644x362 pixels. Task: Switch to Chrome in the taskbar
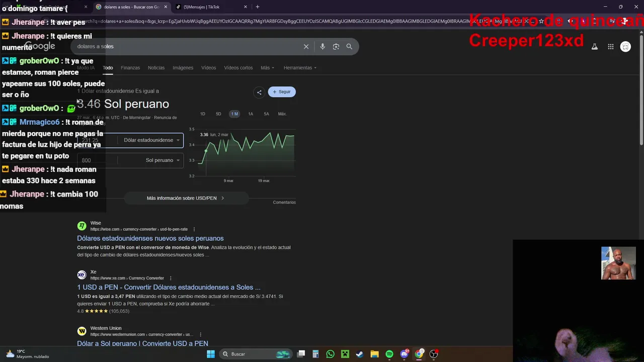pos(419,354)
